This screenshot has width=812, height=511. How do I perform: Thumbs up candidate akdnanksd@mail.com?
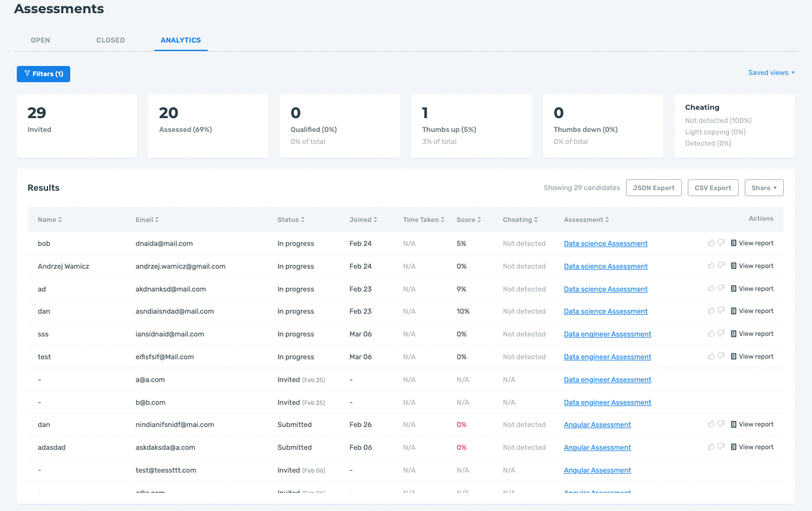pyautogui.click(x=711, y=288)
